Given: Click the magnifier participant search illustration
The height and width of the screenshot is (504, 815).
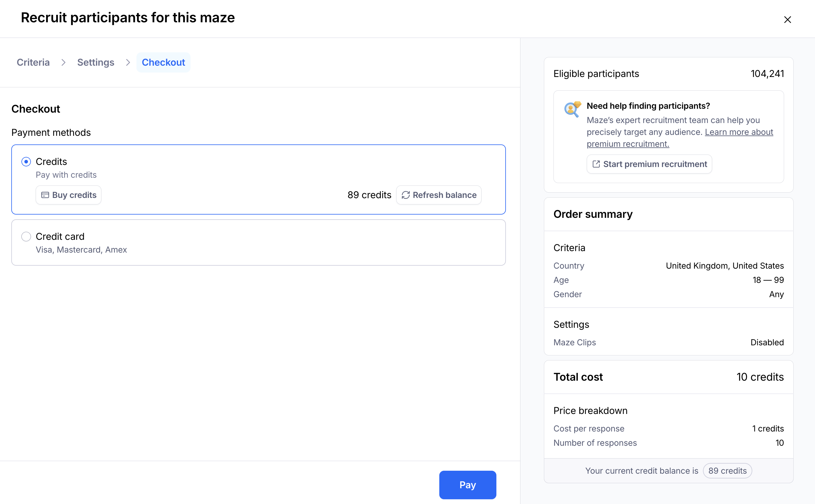Looking at the screenshot, I should tap(572, 109).
